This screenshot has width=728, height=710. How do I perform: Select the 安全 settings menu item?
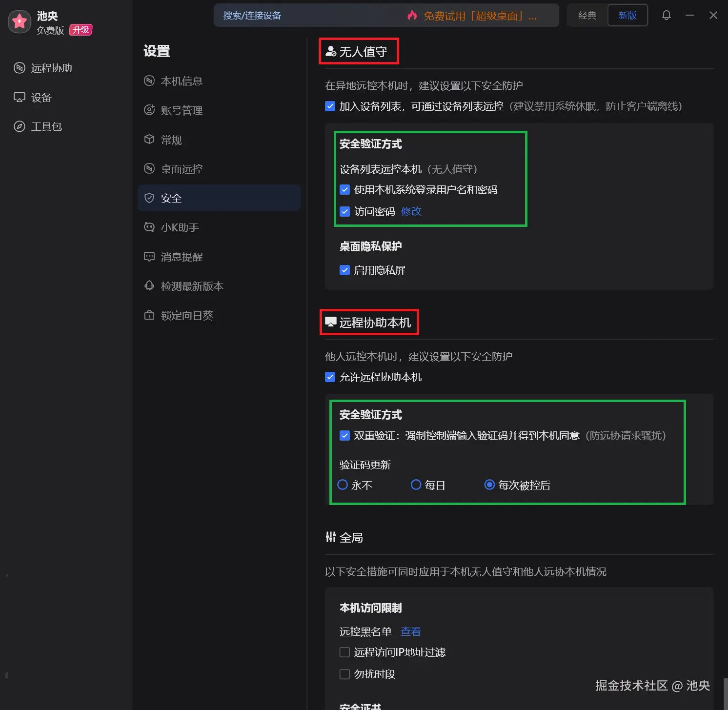(x=171, y=198)
